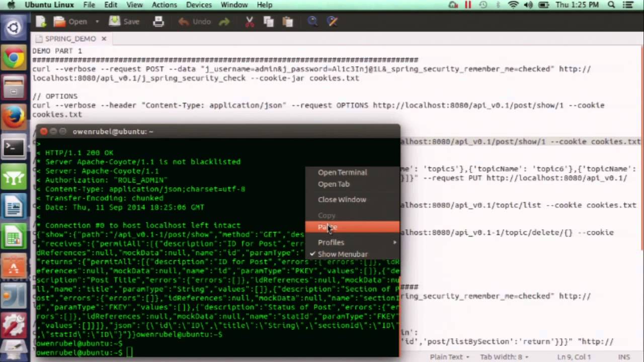The image size is (644, 362).
Task: Launch Firefox from the launcher
Action: point(14,118)
